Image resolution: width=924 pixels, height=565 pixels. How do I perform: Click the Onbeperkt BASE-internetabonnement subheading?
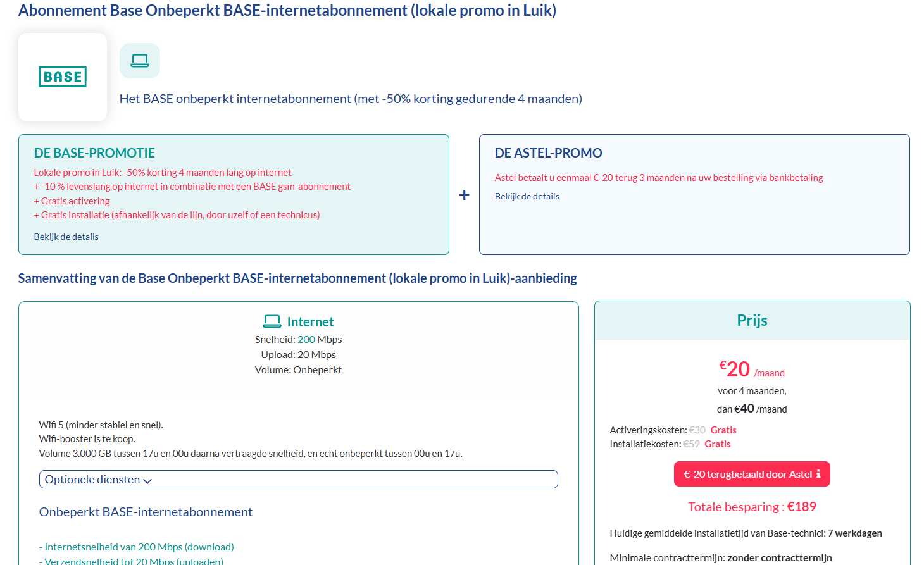146,512
